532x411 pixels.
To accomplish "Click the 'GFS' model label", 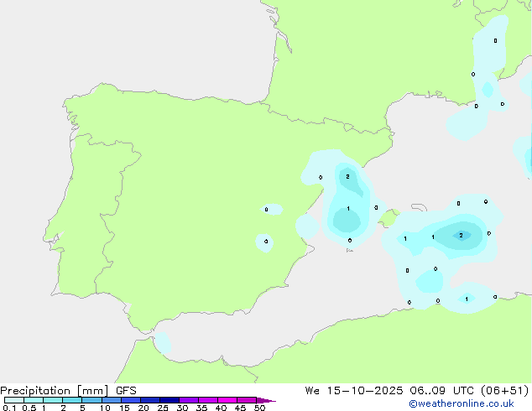I will tap(126, 391).
